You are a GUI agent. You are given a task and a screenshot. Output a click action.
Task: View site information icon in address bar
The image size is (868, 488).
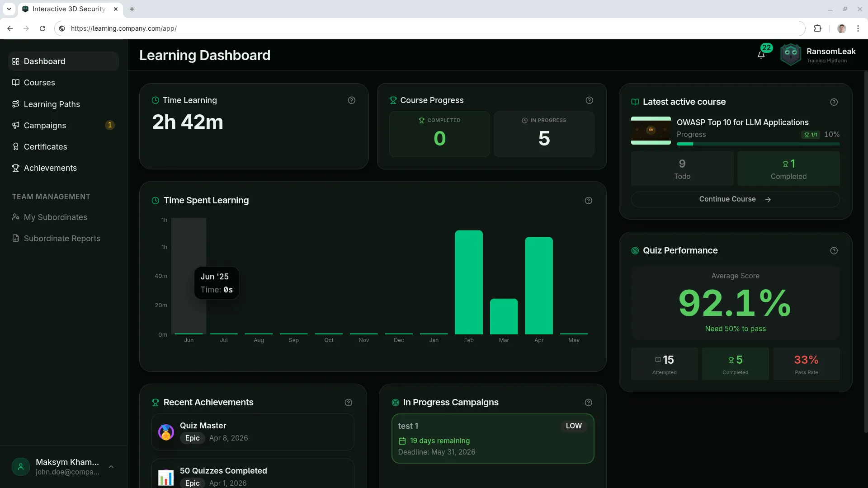tap(62, 28)
